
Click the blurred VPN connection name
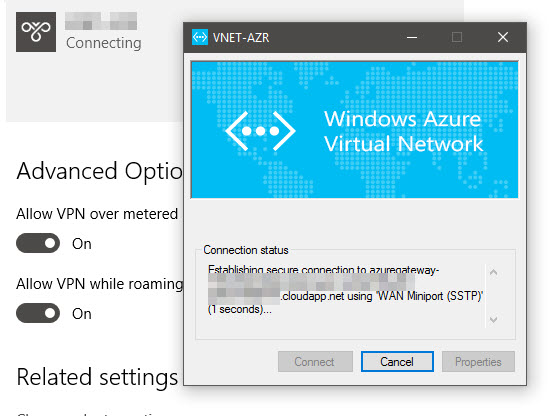[101, 21]
